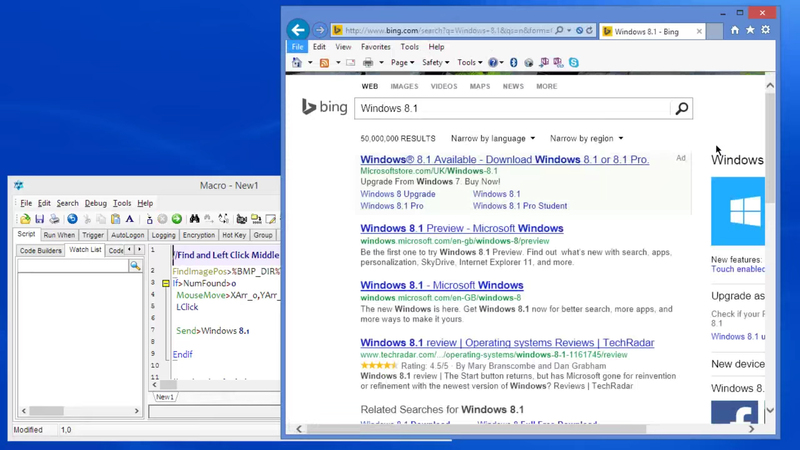
Task: Open the Windows 8.1 Available ad link
Action: coord(505,160)
